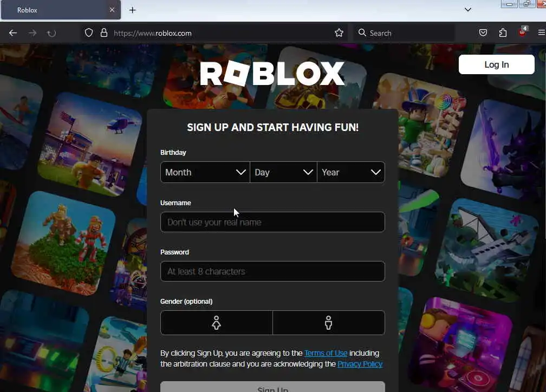The width and height of the screenshot is (546, 392).
Task: Minimize the browser window
Action: (x=509, y=4)
